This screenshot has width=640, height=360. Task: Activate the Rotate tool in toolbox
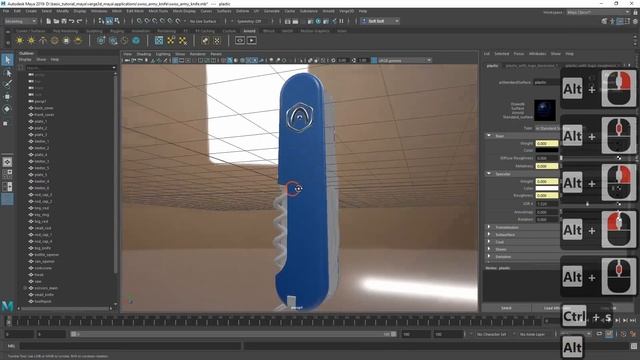coord(7,109)
